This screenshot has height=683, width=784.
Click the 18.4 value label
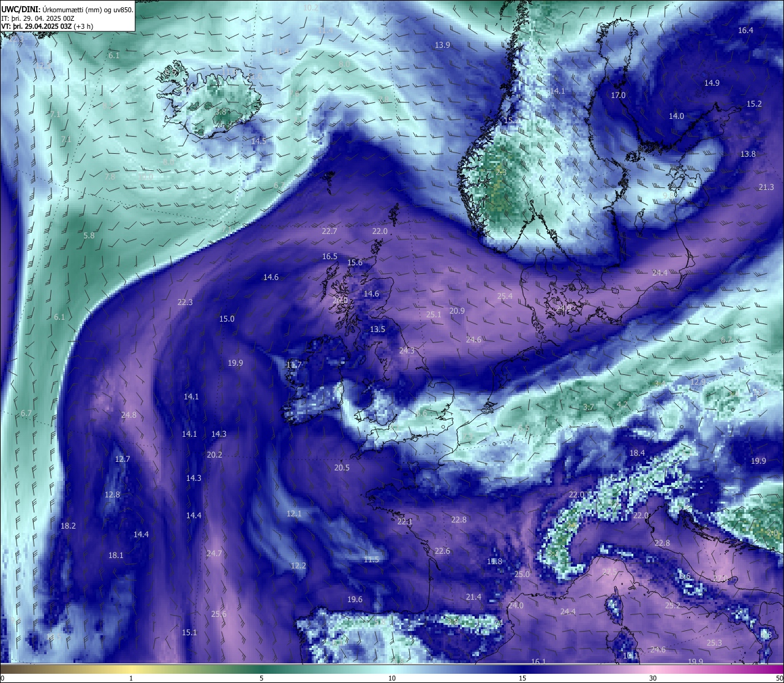coord(637,453)
